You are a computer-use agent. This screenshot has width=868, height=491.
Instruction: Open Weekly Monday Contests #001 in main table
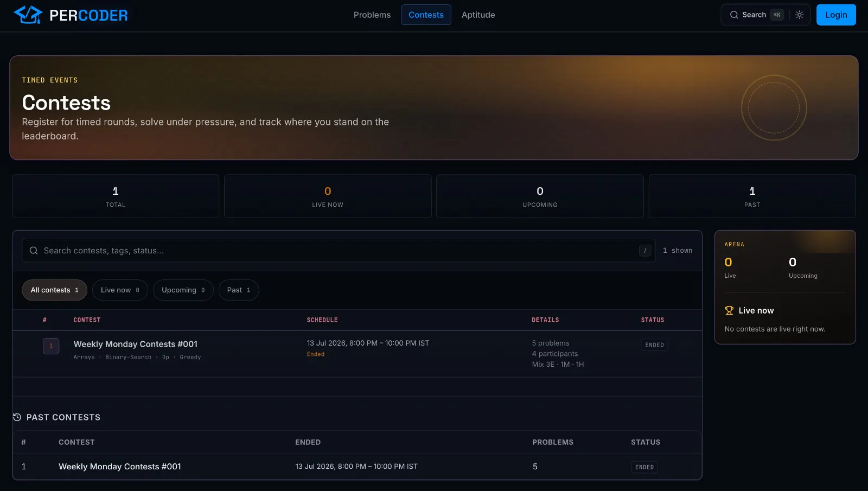[x=136, y=344]
